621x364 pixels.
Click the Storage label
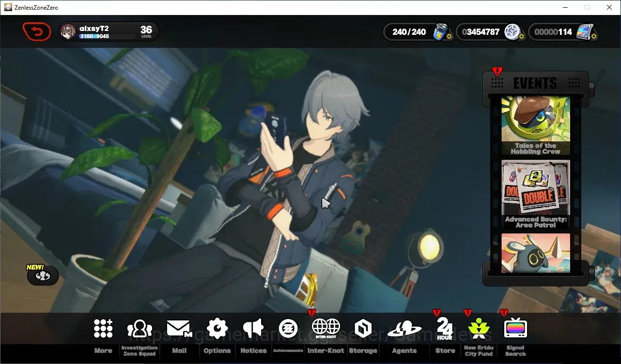363,350
